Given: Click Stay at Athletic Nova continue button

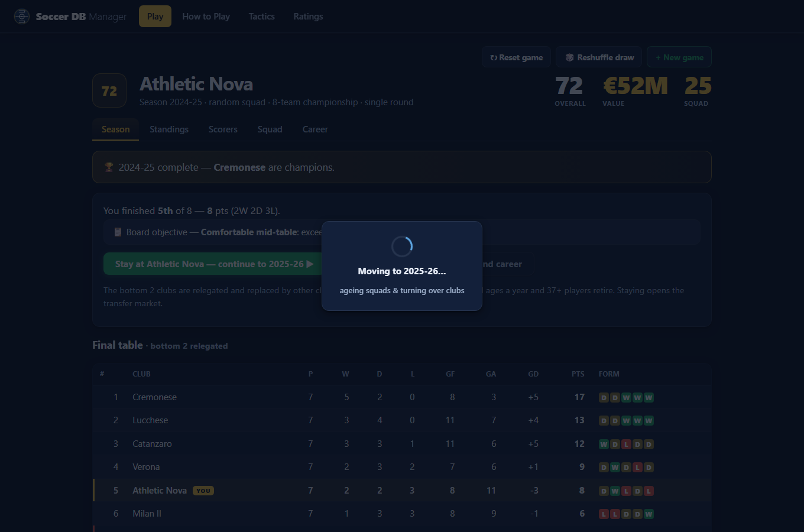Looking at the screenshot, I should (213, 264).
